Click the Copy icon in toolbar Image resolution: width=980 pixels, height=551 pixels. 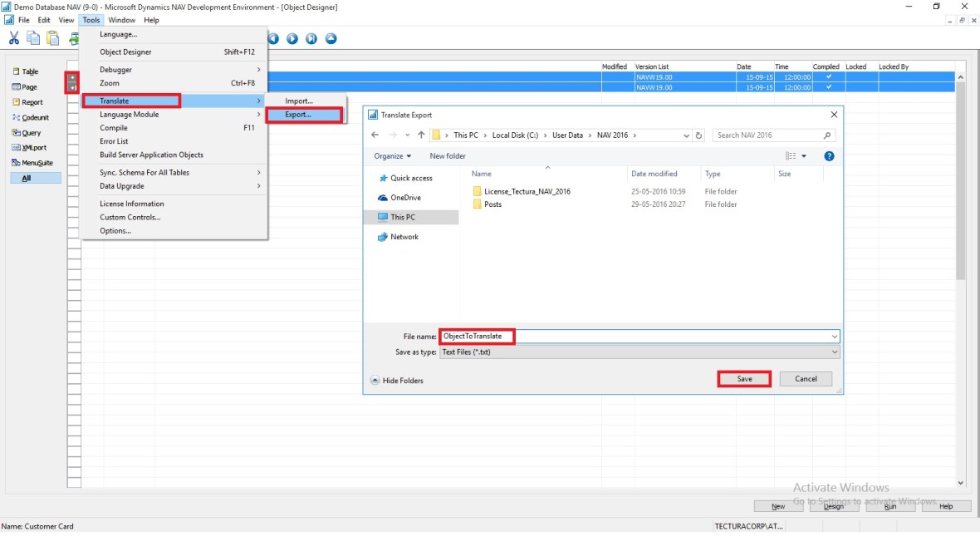point(33,38)
